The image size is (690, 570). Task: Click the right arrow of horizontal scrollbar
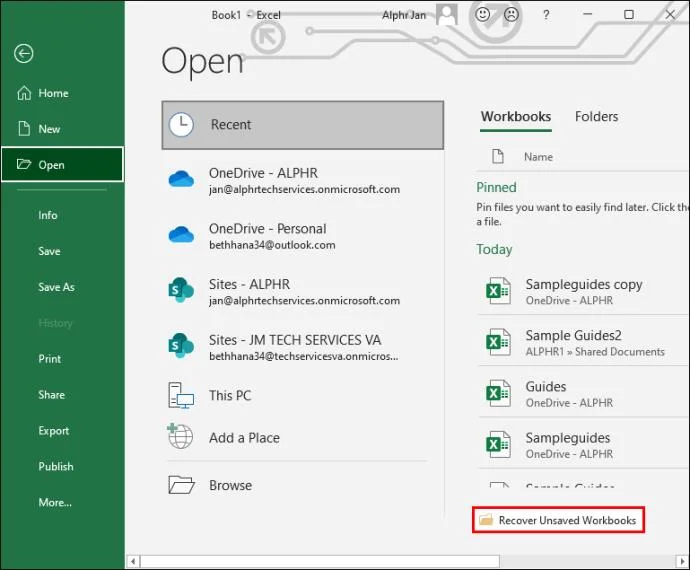click(x=682, y=561)
